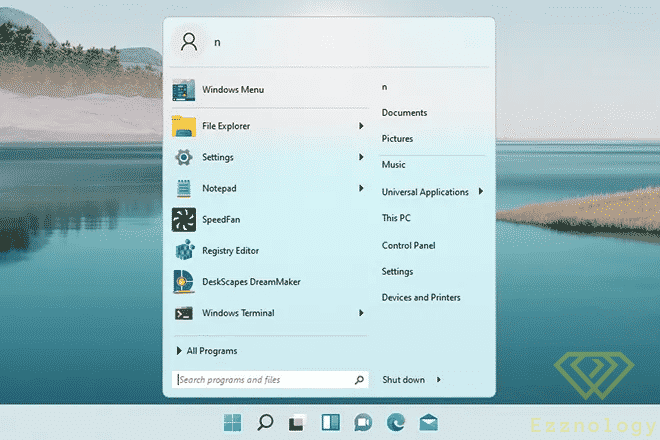
Task: Open Shut down options arrow
Action: click(439, 380)
